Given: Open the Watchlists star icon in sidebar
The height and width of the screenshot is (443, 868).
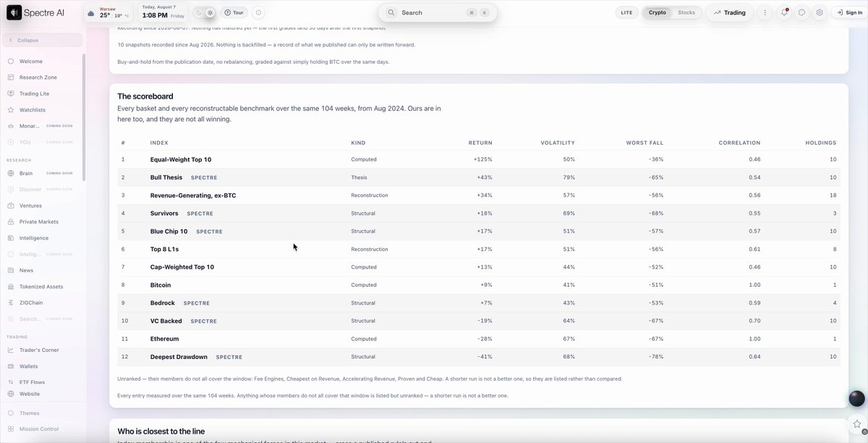Looking at the screenshot, I should [x=11, y=110].
